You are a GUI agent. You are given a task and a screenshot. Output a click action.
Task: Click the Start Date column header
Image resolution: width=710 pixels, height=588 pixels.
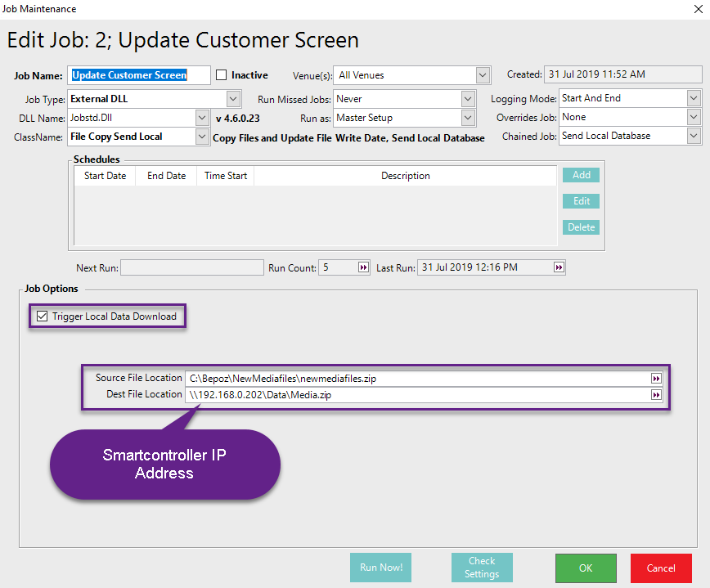(x=105, y=176)
